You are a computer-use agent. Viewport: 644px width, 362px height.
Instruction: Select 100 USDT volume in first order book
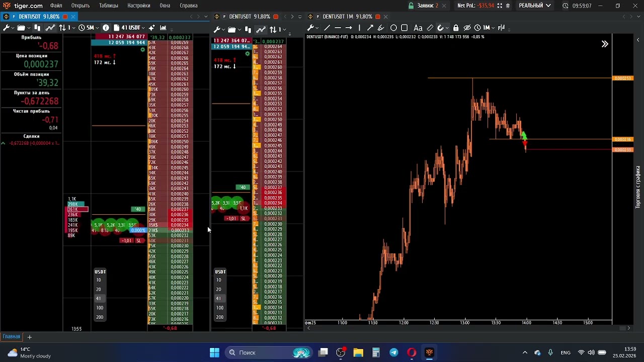click(100, 308)
